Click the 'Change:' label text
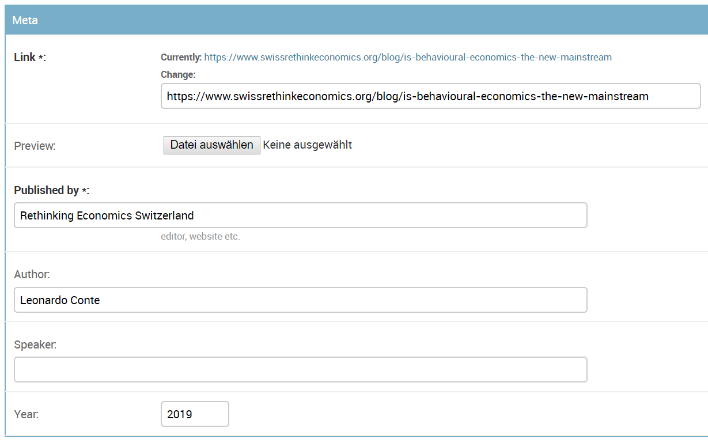This screenshot has width=708, height=443. [x=178, y=75]
